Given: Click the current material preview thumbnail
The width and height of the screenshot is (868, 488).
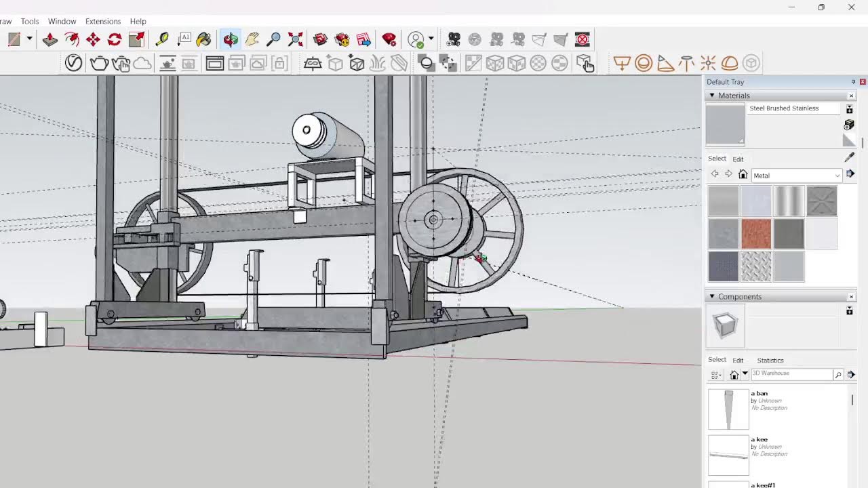Looking at the screenshot, I should [726, 125].
